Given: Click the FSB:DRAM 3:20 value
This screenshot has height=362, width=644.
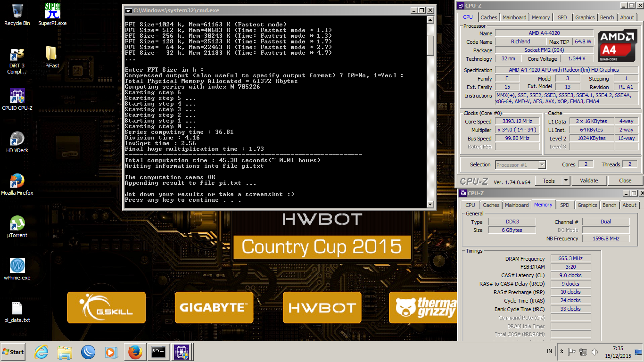Looking at the screenshot, I should 570,267.
